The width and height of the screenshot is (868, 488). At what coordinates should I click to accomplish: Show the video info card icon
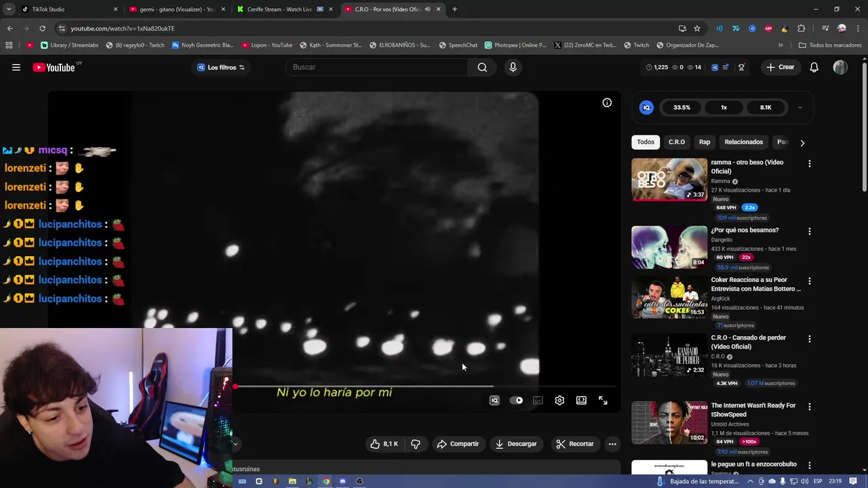pos(607,103)
